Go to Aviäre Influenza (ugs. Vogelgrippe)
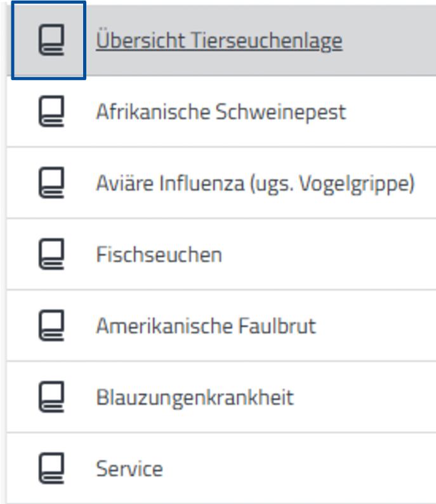Screen dimensions: 436x504 255,184
